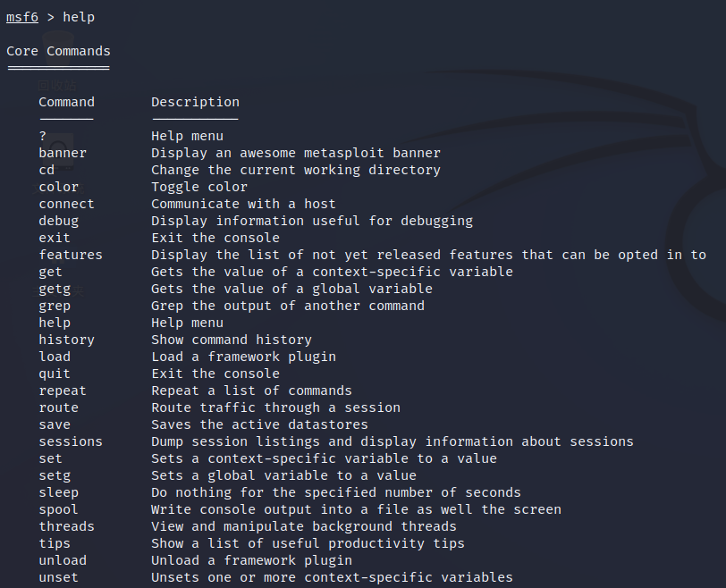This screenshot has width=726, height=588.
Task: Click the 'unset' command entry
Action: [x=58, y=577]
